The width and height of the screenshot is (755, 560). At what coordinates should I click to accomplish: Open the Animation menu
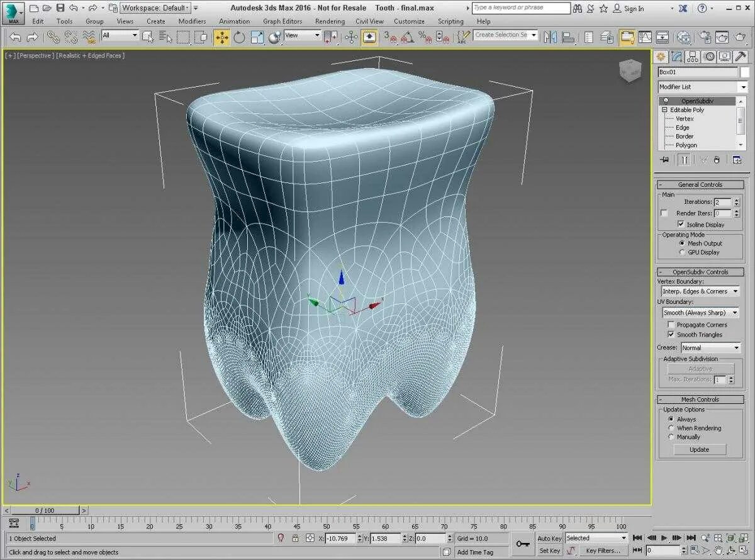[x=234, y=21]
